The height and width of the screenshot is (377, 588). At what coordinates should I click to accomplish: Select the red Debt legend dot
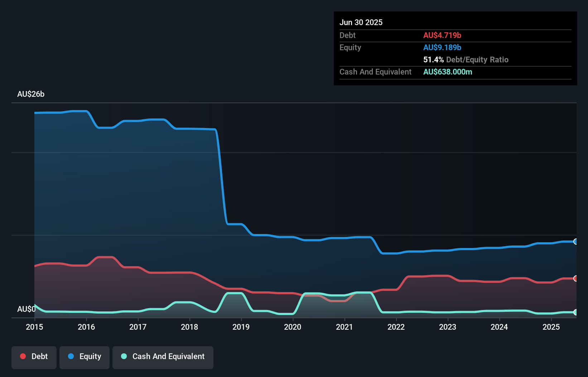[x=23, y=357]
